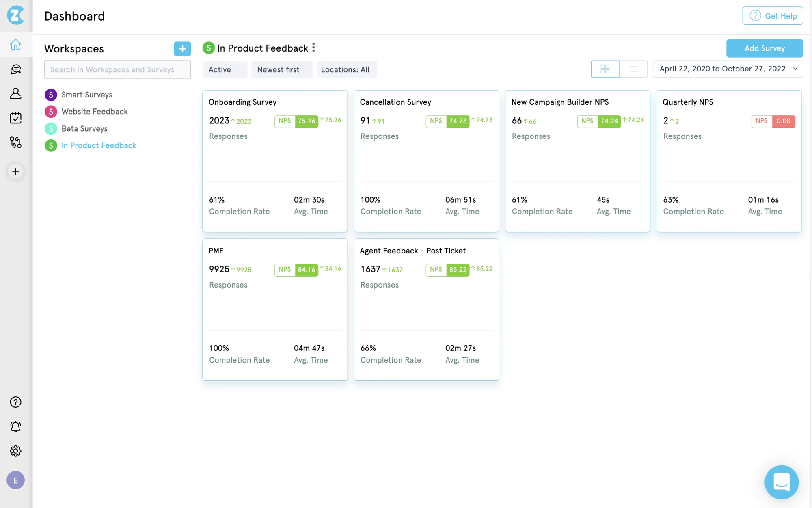Open the In Product Feedback options menu
This screenshot has width=812, height=508.
(313, 48)
